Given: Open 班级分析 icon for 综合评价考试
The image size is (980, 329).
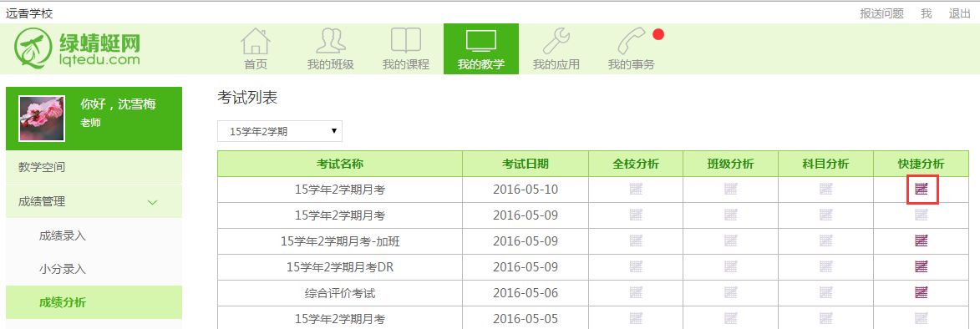Looking at the screenshot, I should 731,293.
